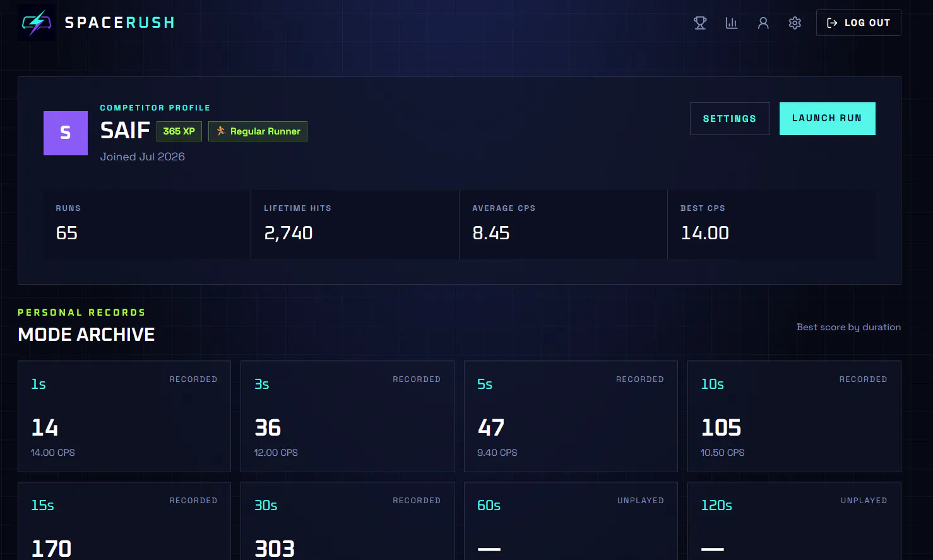This screenshot has height=560, width=933.
Task: Click the score 36 in the 3s card
Action: (268, 428)
